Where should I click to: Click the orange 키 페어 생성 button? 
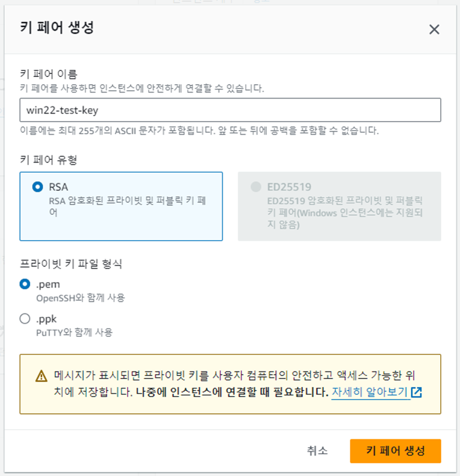(396, 451)
